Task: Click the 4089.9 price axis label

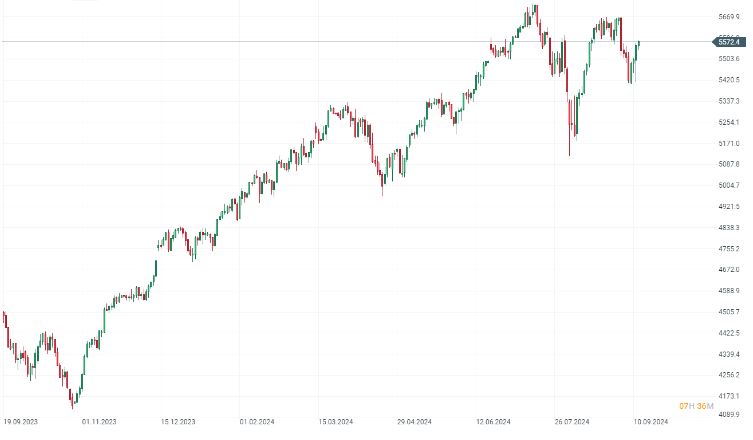Action: 728,414
